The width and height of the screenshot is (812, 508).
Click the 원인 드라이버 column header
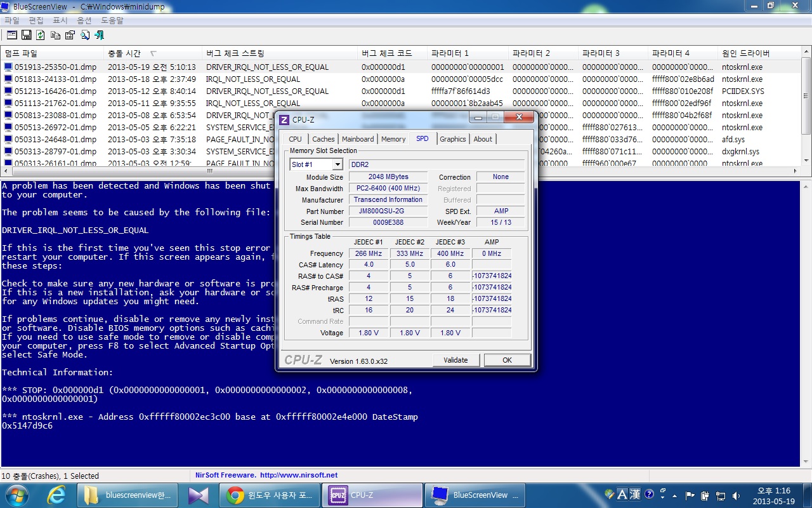point(759,53)
